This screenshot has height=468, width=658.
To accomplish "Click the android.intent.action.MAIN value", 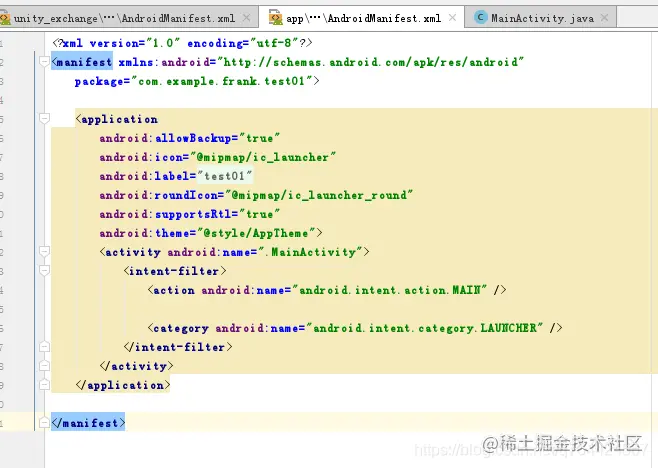I will point(389,290).
